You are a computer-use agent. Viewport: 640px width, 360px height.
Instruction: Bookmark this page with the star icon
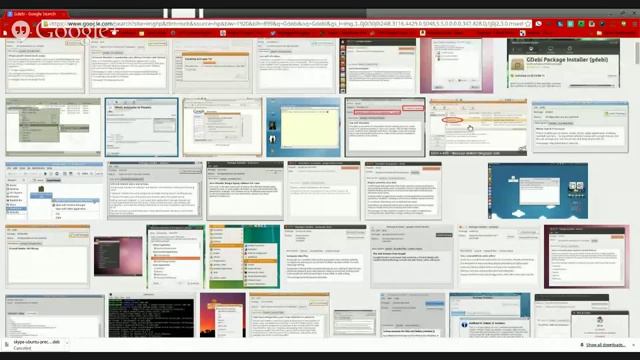coord(528,24)
